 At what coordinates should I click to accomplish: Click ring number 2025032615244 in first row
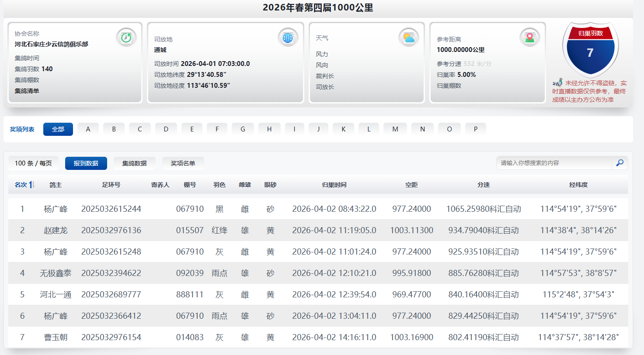coord(111,209)
